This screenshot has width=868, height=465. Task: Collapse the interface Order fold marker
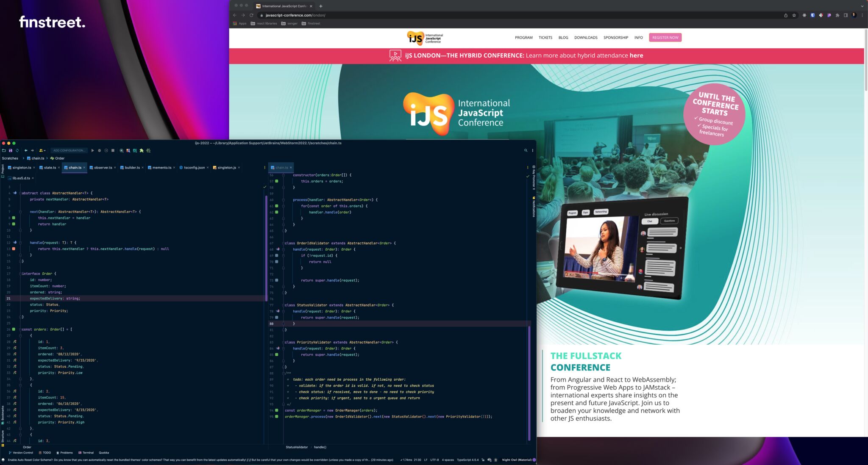[20, 274]
